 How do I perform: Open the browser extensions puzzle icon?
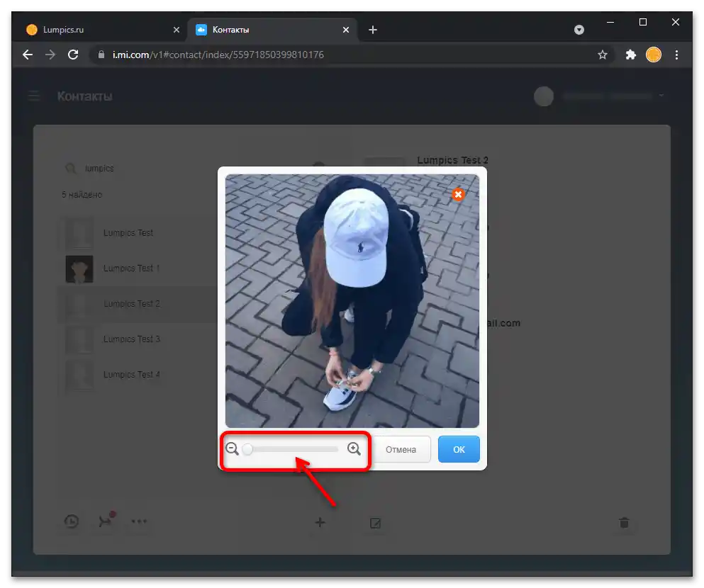631,55
